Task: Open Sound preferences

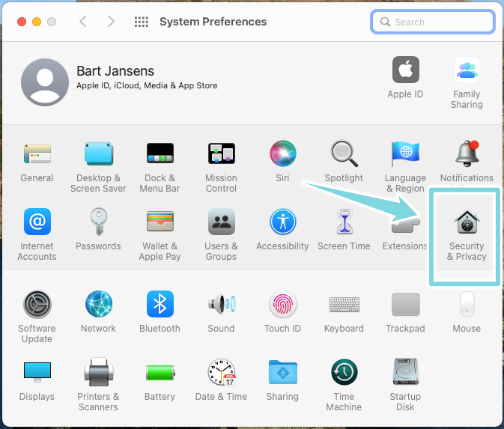Action: tap(222, 304)
